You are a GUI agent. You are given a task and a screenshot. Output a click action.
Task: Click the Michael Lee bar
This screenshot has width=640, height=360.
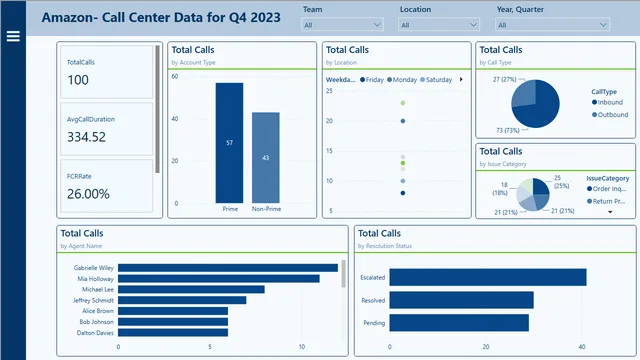191,289
